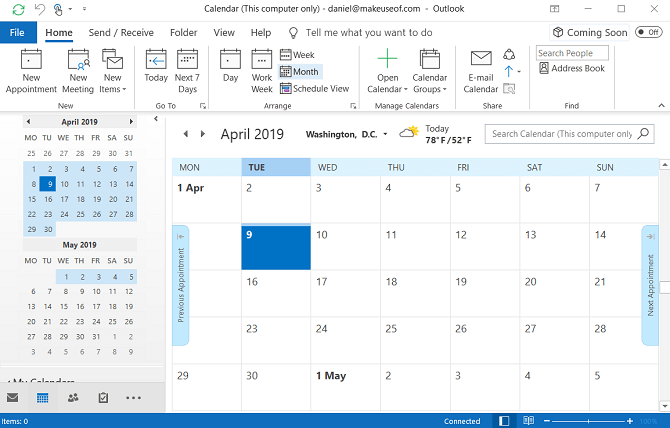Screen dimensions: 670x428
Task: Open Tasks from the bottom navigation bar
Action: pyautogui.click(x=103, y=397)
